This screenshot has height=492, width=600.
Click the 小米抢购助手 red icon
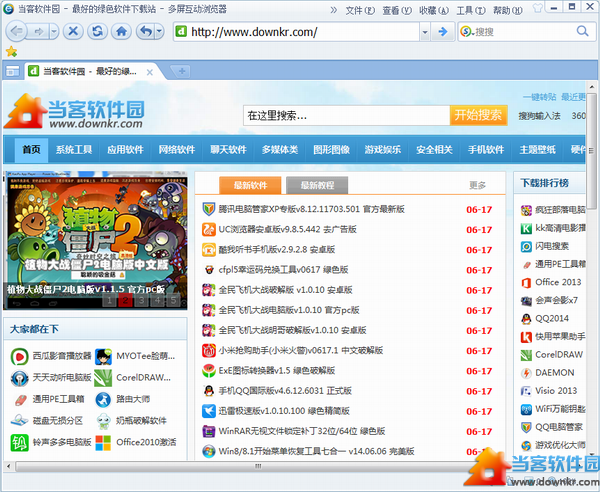tap(209, 350)
